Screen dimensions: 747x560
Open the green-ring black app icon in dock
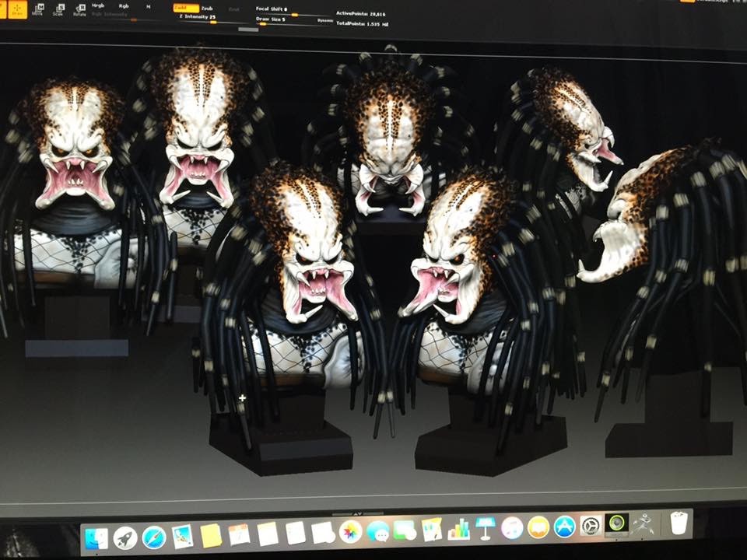pyautogui.click(x=616, y=525)
